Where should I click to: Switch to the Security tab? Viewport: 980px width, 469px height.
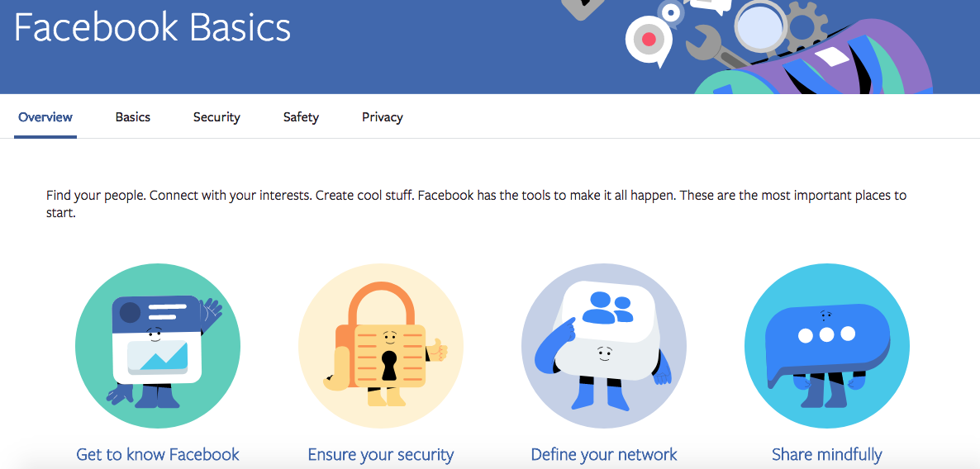point(216,117)
